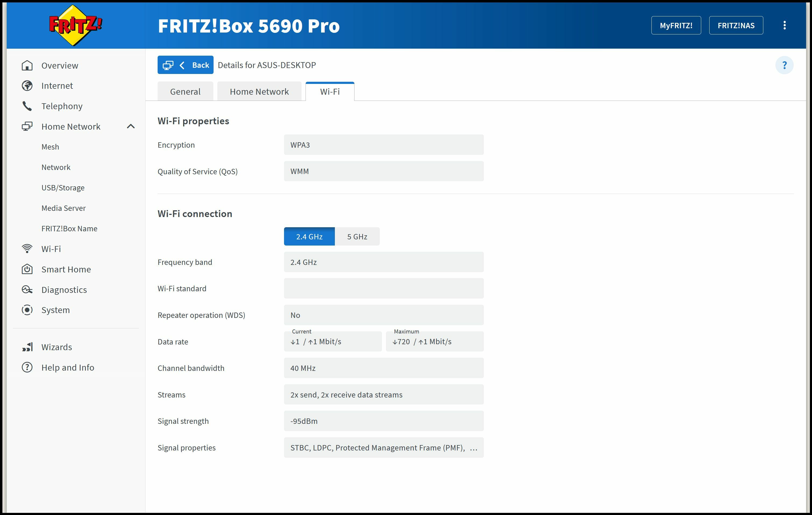Screen dimensions: 812x515
Task: Collapse the Home Network menu chevron
Action: tap(131, 126)
